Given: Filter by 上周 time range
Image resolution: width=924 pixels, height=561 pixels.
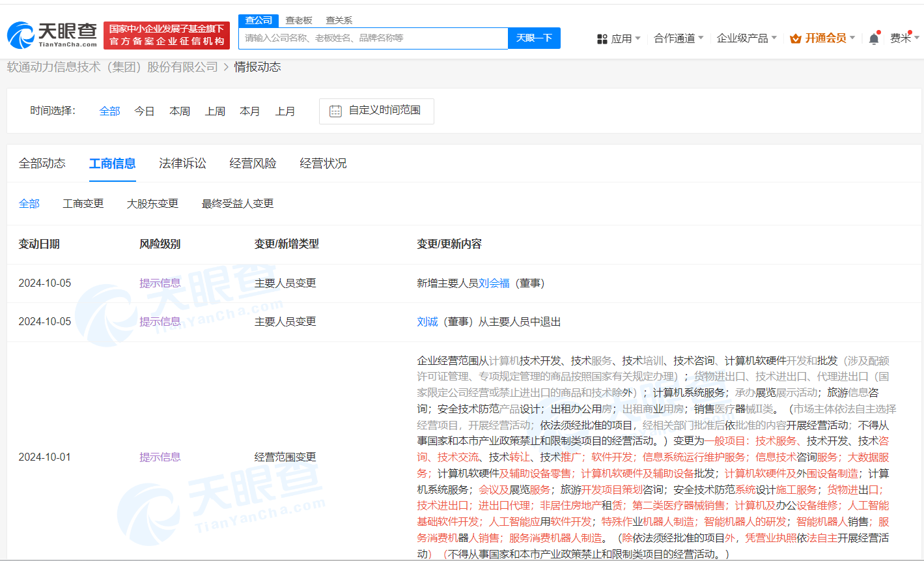Looking at the screenshot, I should tap(215, 111).
